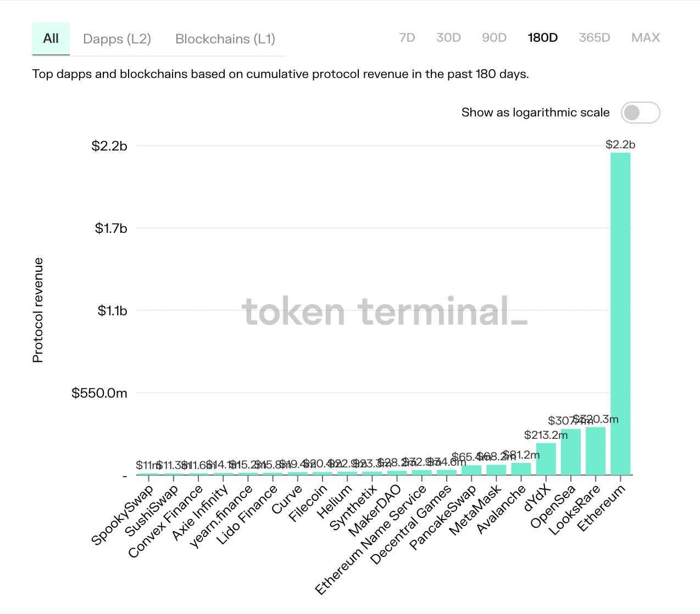This screenshot has width=700, height=614.
Task: Click the $1.1b y-axis tick label
Action: pyautogui.click(x=112, y=311)
